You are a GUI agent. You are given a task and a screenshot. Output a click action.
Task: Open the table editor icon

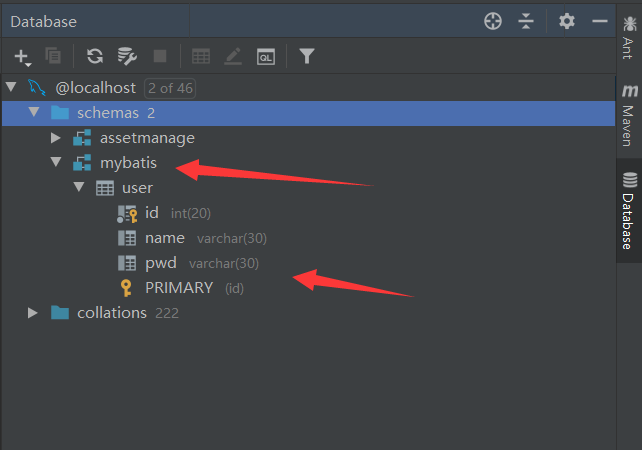point(201,57)
